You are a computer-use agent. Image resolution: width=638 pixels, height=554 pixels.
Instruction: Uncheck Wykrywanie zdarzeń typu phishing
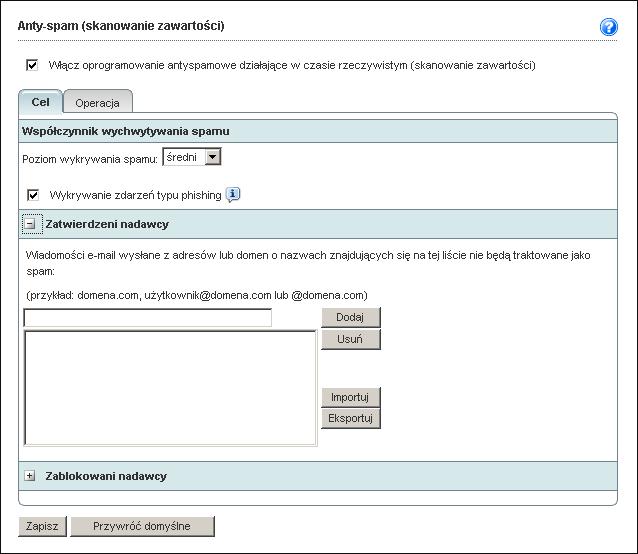(33, 195)
